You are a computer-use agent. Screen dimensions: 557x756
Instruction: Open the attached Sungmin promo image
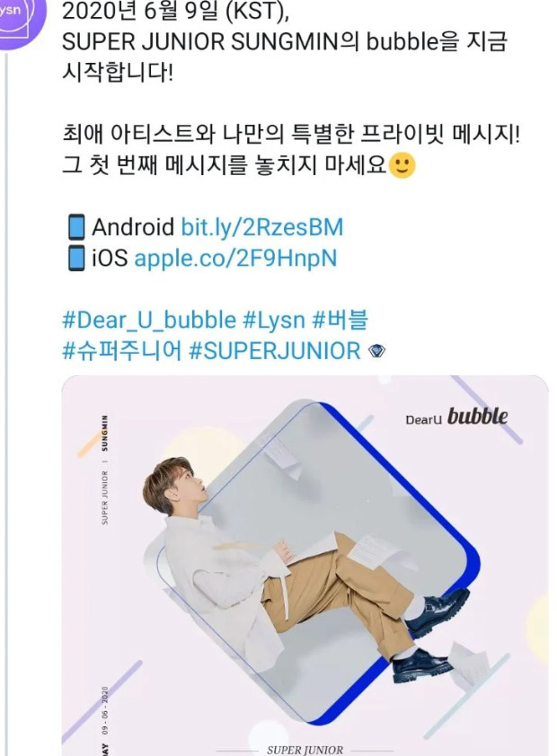coord(305,566)
